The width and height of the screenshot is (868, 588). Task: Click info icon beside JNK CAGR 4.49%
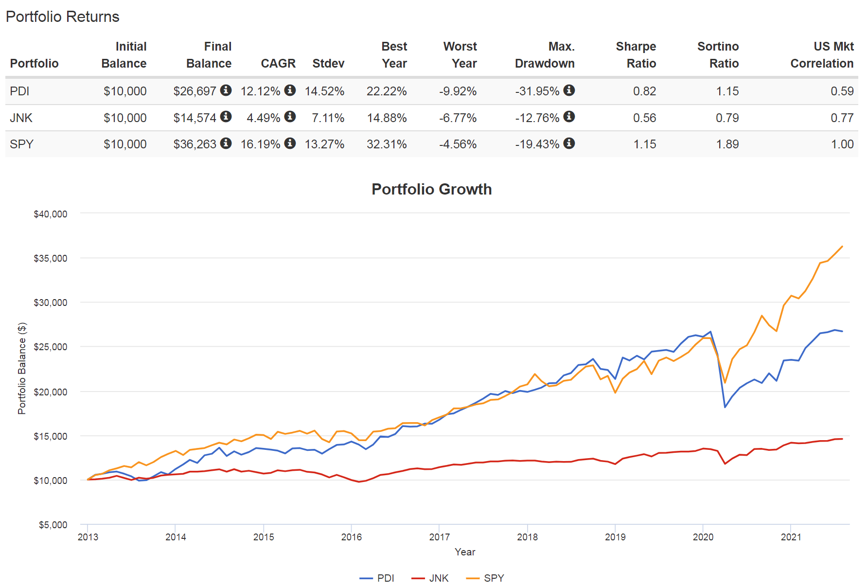(x=290, y=117)
